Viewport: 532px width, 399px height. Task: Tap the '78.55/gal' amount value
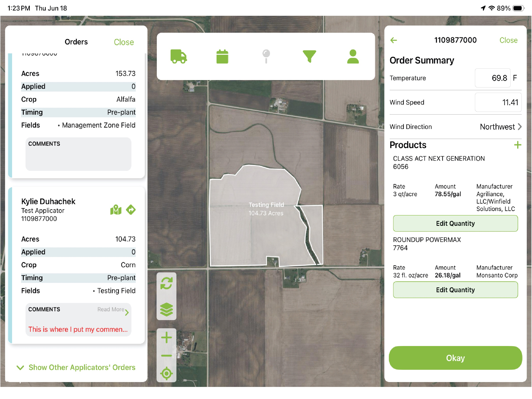[x=447, y=194]
